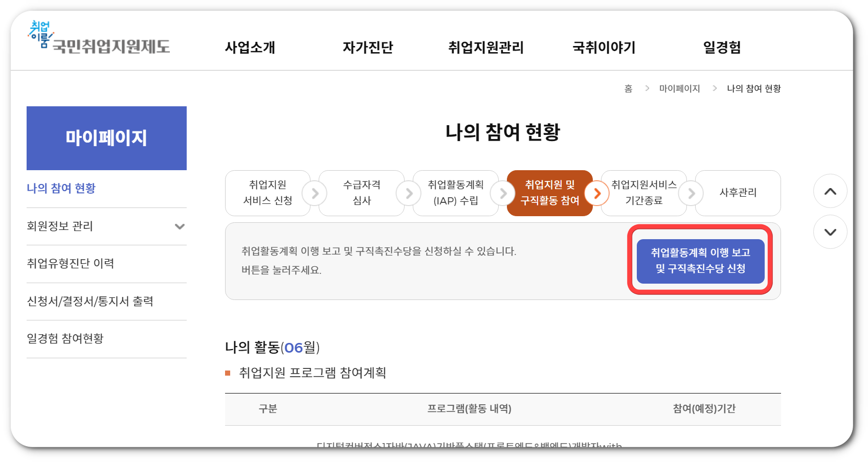Click the 수급자격 심사 progress step
868x462 pixels.
pyautogui.click(x=362, y=193)
